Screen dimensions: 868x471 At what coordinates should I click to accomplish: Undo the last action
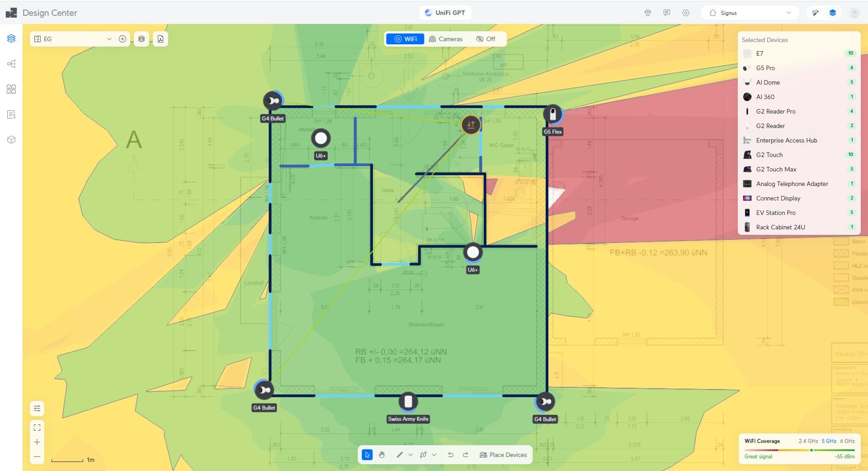pos(451,455)
